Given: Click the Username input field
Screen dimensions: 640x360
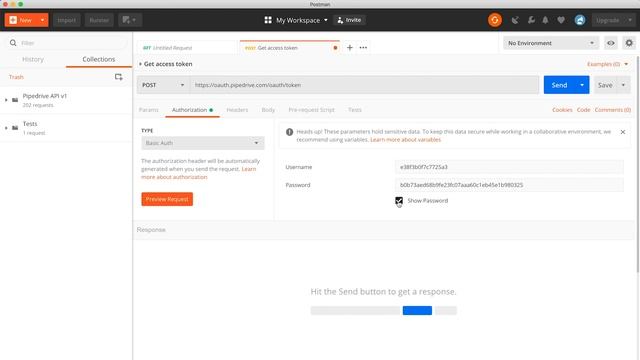Looking at the screenshot, I should click(509, 167).
